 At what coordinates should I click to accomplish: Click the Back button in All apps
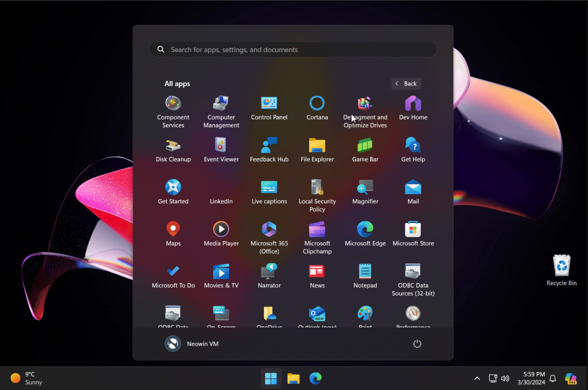click(x=406, y=83)
